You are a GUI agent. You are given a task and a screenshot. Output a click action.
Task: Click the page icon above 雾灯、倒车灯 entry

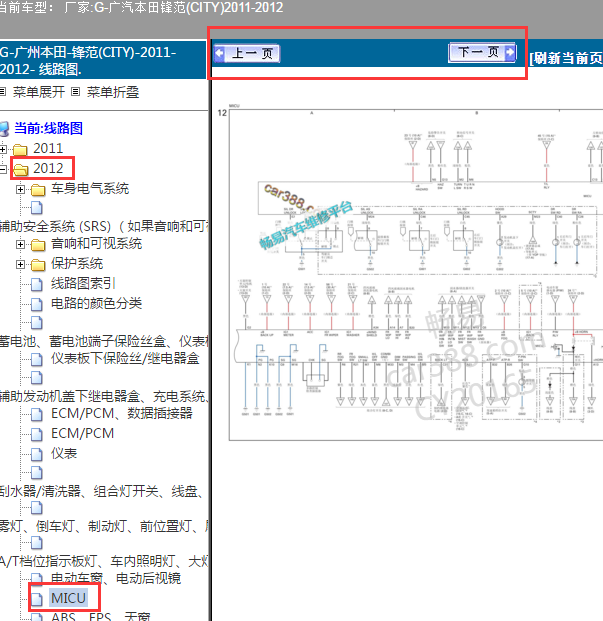tap(37, 507)
